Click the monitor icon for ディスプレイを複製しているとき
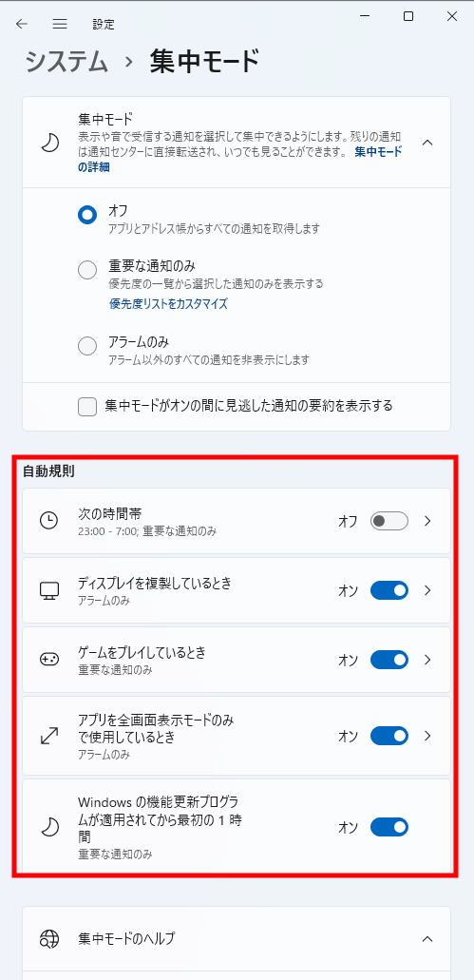474x980 pixels. click(48, 590)
